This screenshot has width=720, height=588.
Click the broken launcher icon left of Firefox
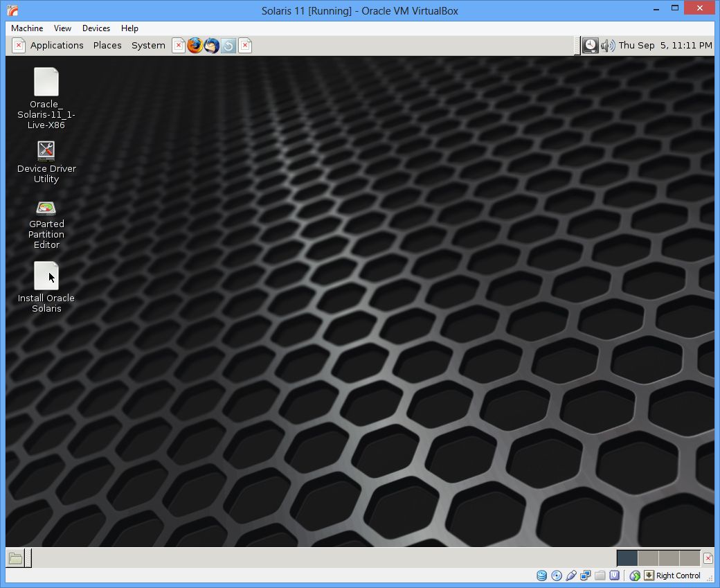[179, 46]
